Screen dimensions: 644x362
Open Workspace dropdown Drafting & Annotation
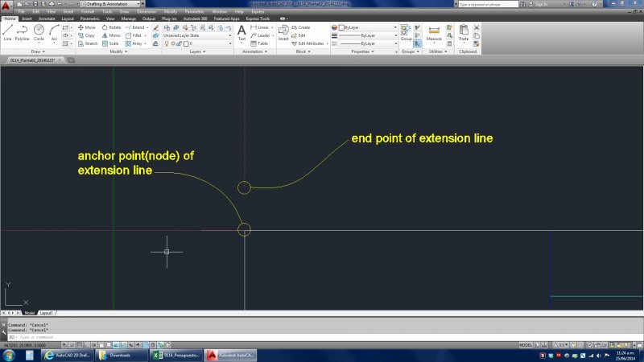(112, 4)
